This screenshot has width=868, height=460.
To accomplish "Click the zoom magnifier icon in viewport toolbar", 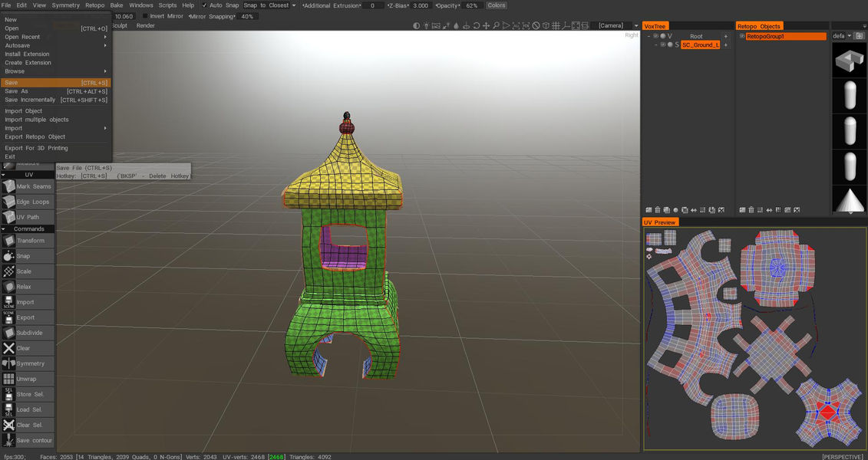I will (496, 25).
